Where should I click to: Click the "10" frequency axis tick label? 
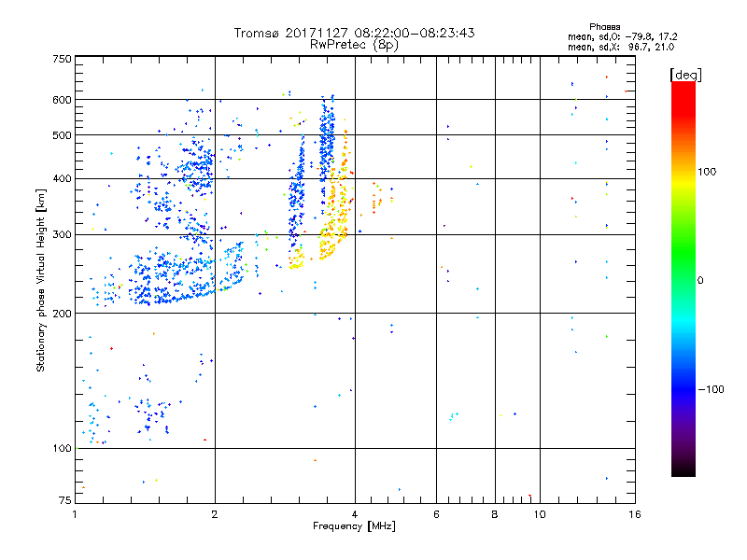(540, 514)
